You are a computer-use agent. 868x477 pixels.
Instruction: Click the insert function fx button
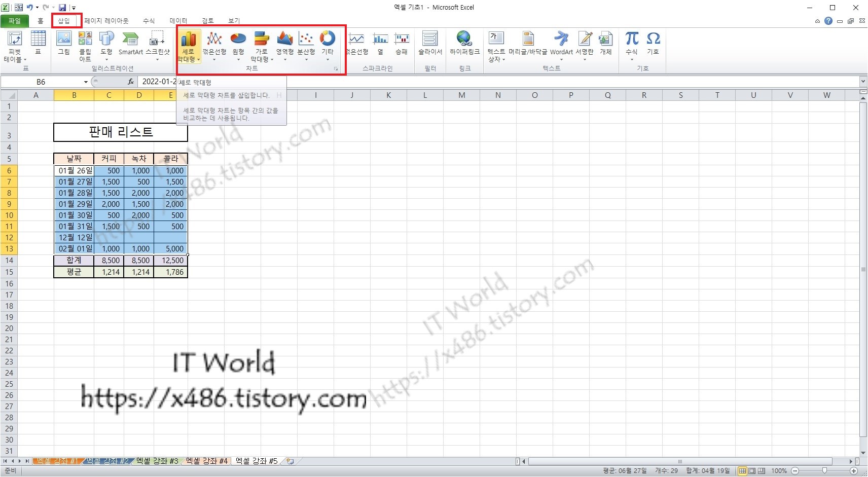coord(130,82)
